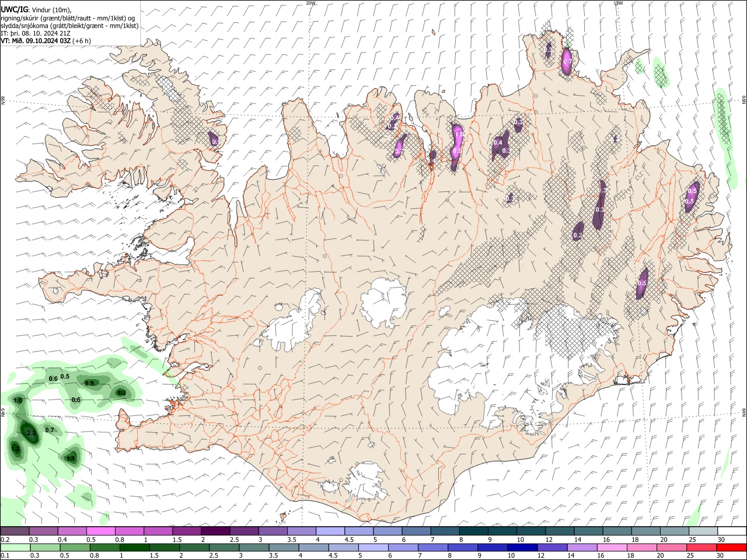
Task: Click the '15W' longitude label at the top
Action: [x=618, y=3]
